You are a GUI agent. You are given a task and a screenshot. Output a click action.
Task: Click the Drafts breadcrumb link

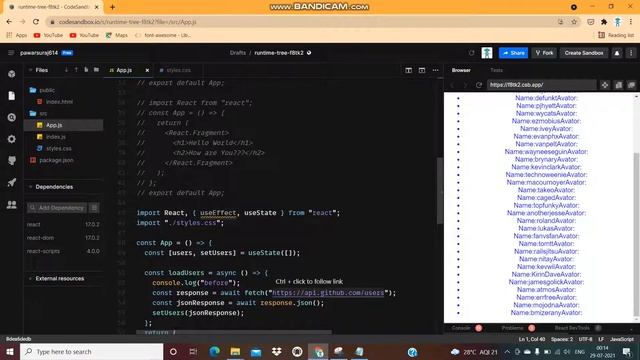click(x=238, y=53)
